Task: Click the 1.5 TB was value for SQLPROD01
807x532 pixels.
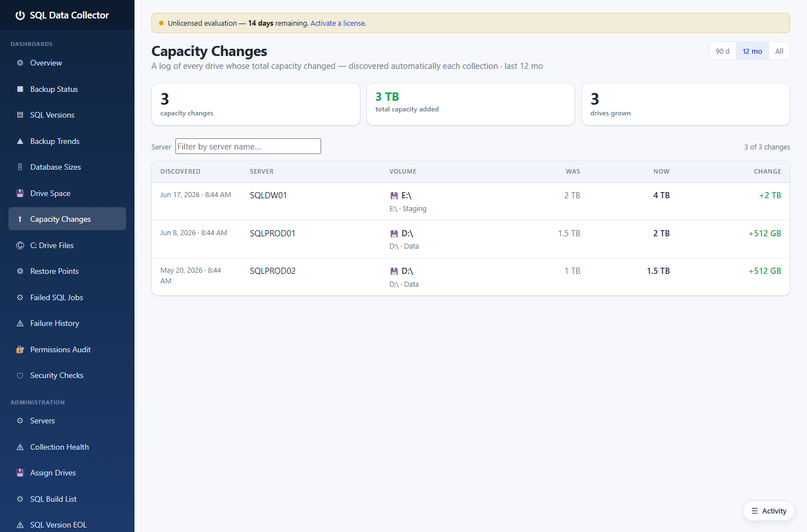Action: click(569, 234)
